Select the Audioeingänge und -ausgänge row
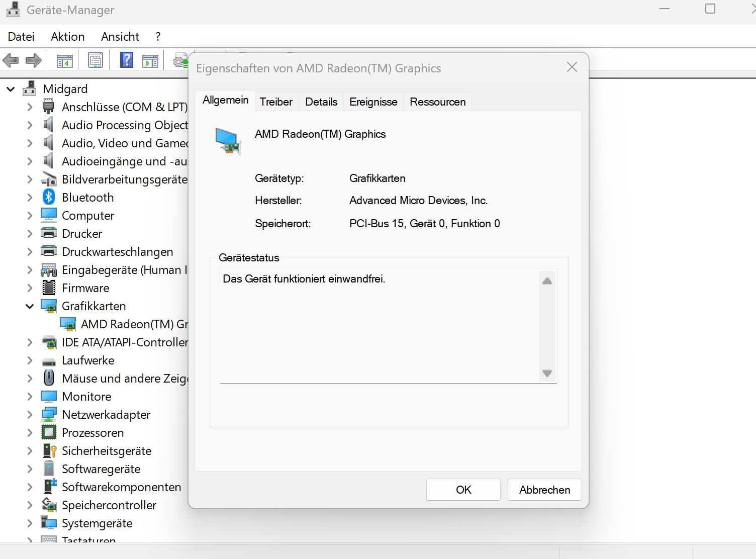The image size is (756, 559). click(x=125, y=161)
